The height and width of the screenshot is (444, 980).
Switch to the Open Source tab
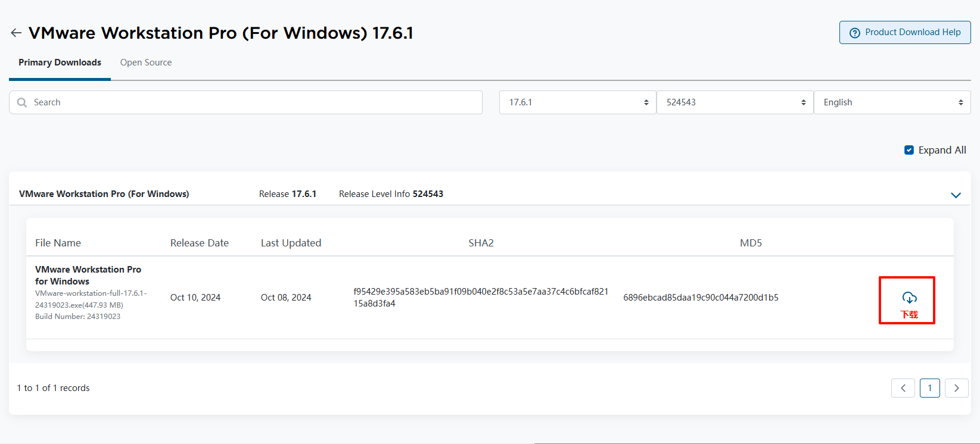[146, 62]
